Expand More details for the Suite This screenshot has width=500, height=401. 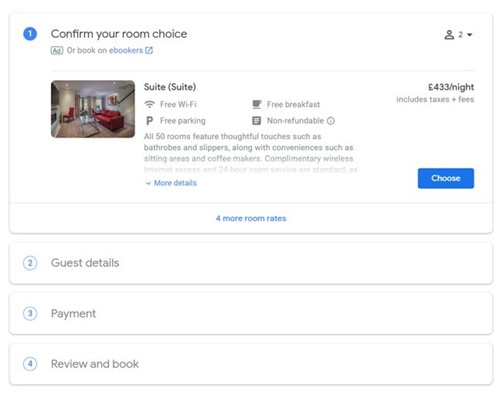pyautogui.click(x=171, y=183)
